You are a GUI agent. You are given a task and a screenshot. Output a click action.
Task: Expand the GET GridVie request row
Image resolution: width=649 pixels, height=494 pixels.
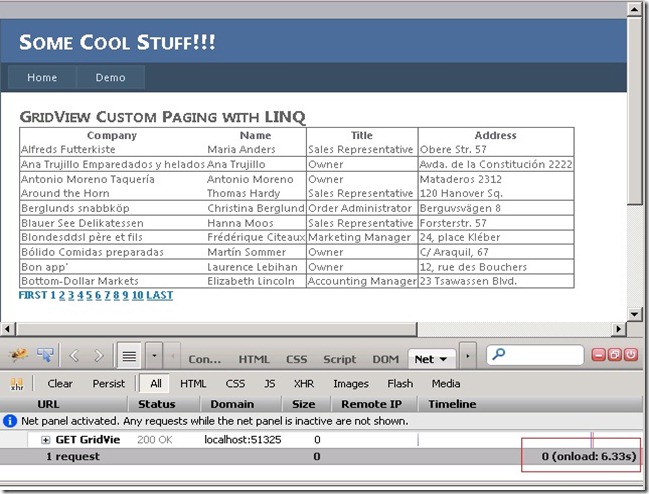[x=45, y=440]
